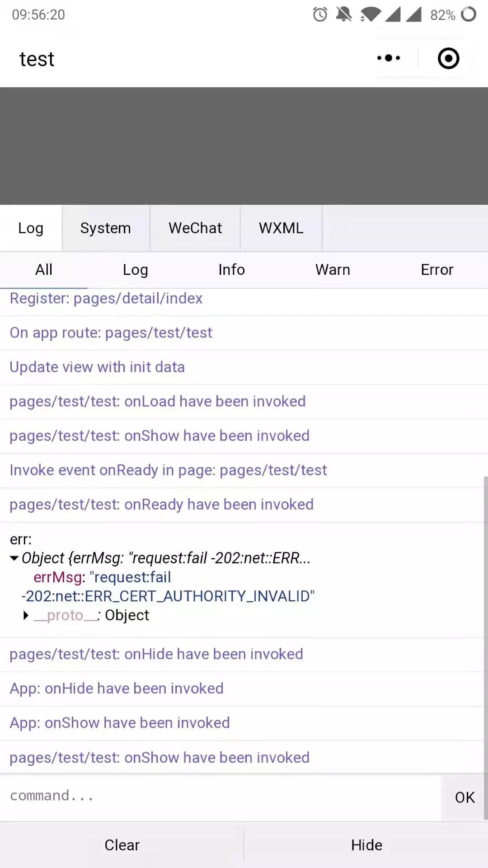Tap the dimmed gray overlay area

pos(244,146)
